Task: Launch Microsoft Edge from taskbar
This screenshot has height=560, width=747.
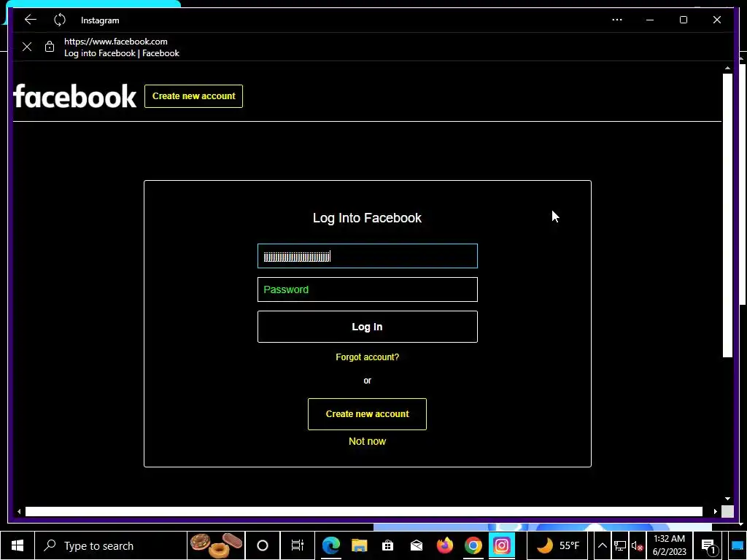Action: point(331,545)
